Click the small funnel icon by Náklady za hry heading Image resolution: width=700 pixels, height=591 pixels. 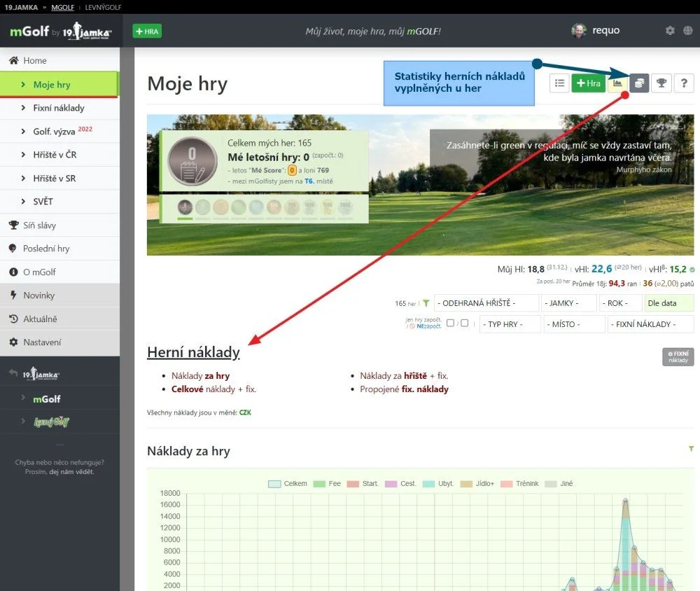(691, 448)
